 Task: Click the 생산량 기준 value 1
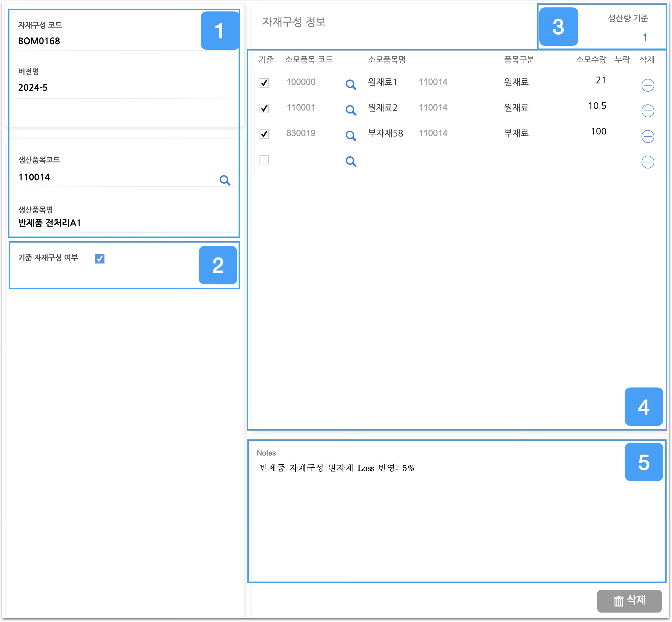[x=644, y=37]
